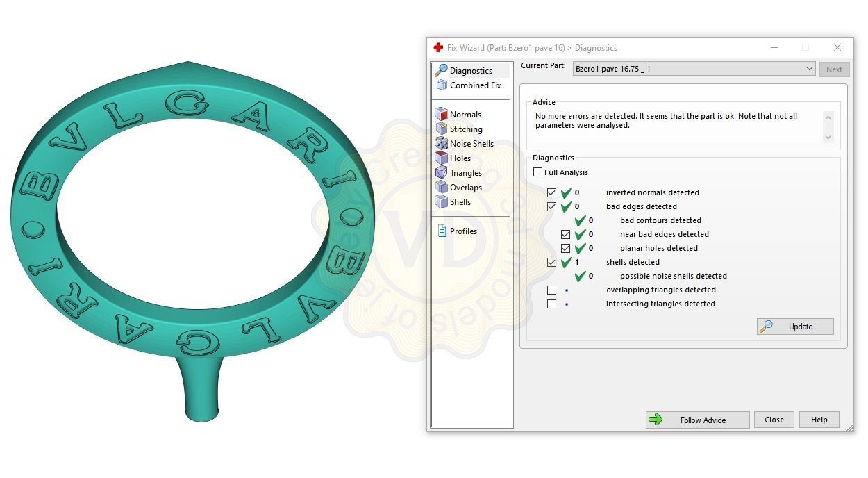Enable intersecting triangles detection
The height and width of the screenshot is (478, 868).
552,304
